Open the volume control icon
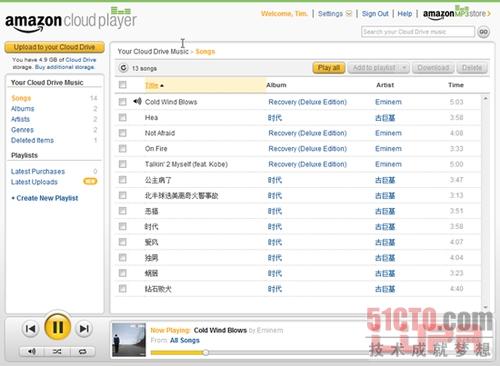Viewport: 500px width, 366px height. [32, 351]
